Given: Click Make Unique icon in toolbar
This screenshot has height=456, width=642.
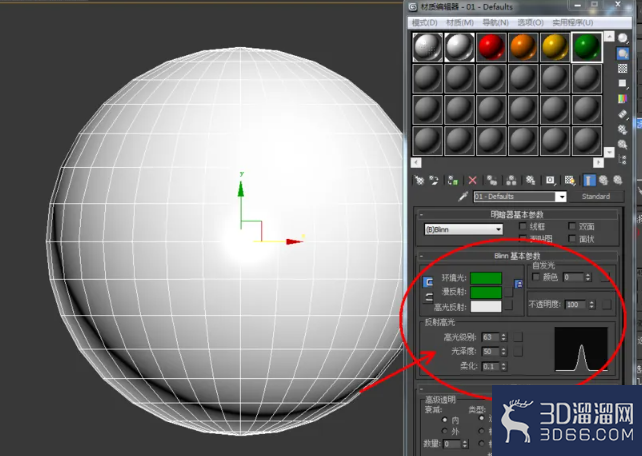Looking at the screenshot, I should pos(511,180).
